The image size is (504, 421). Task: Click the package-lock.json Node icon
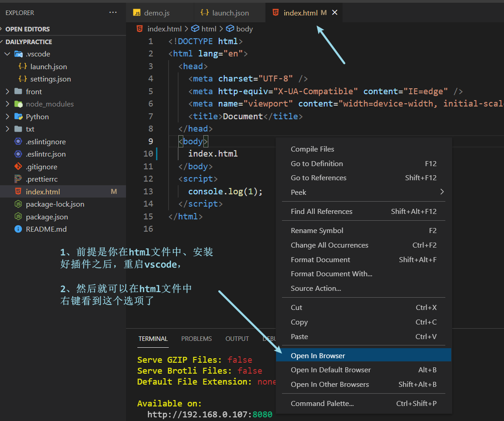pos(18,204)
